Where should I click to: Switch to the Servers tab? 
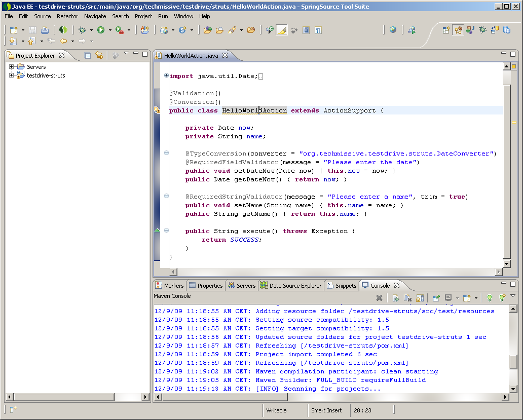point(242,286)
